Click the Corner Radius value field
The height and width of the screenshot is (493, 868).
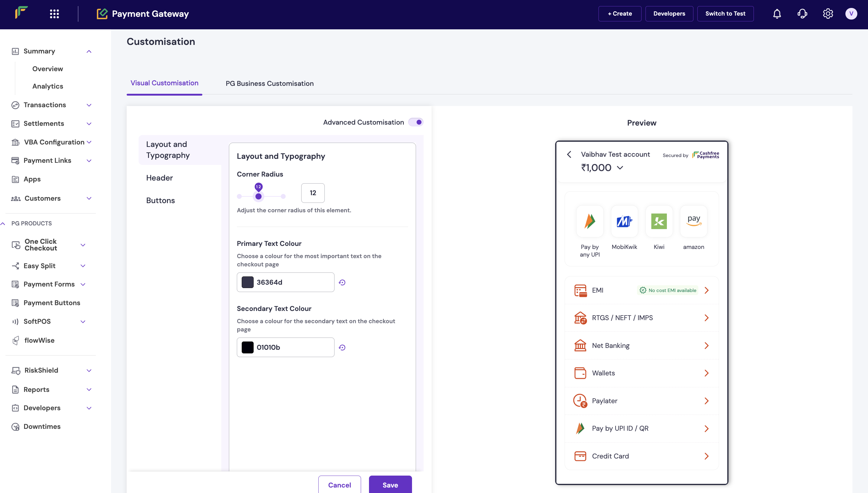[313, 193]
